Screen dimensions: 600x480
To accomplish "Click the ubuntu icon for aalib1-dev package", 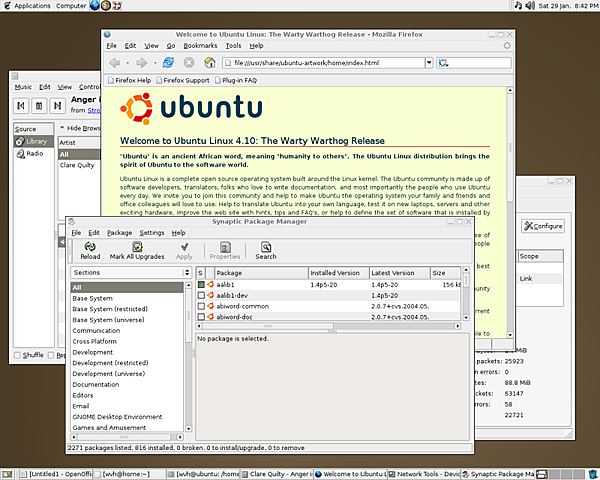I will (210, 296).
